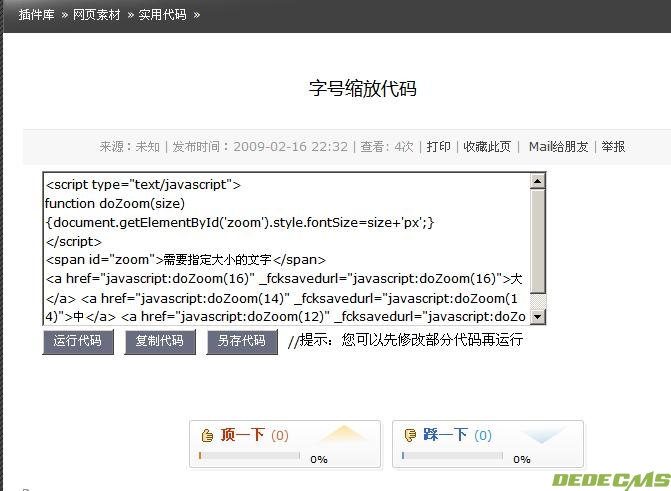Image resolution: width=671 pixels, height=491 pixels.
Task: Click the 举报 link
Action: (x=613, y=147)
